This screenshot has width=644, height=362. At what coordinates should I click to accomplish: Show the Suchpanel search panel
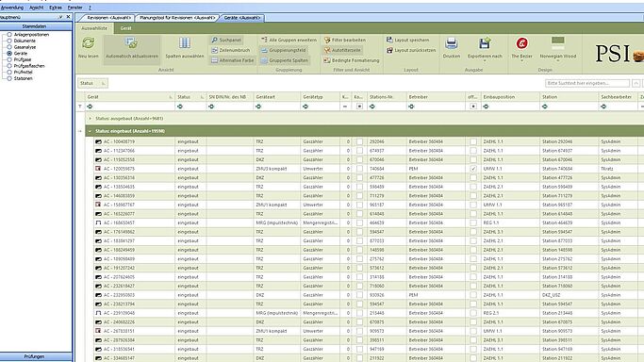click(226, 40)
